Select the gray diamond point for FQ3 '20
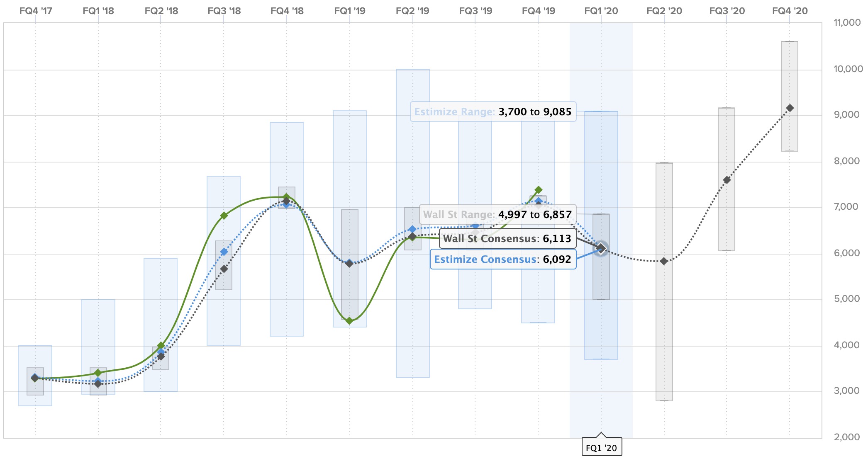The height and width of the screenshot is (461, 868). coord(727,180)
